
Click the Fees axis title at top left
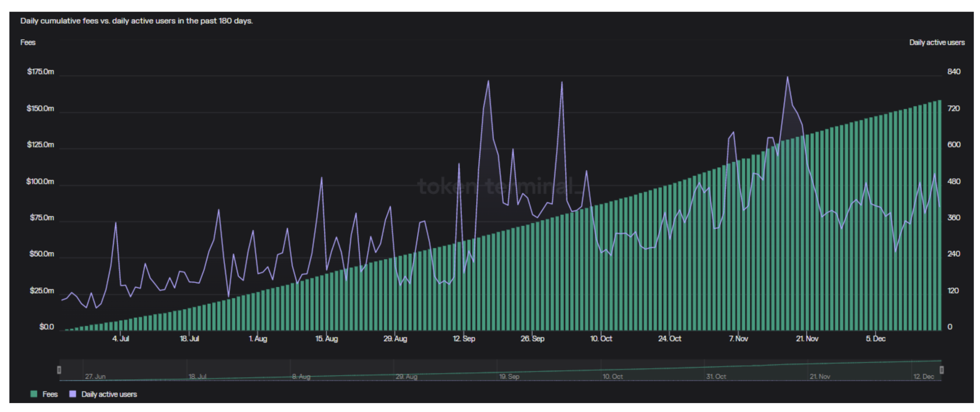pyautogui.click(x=28, y=42)
